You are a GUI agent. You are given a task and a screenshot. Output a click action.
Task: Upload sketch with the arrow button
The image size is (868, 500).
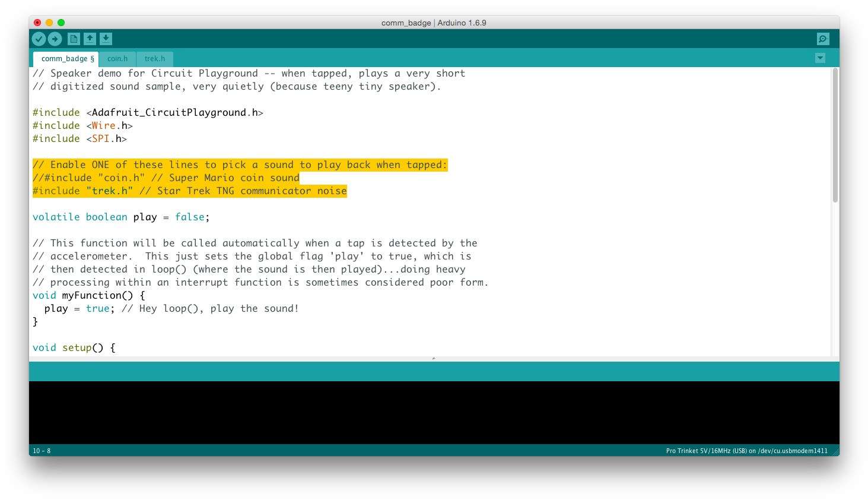click(x=55, y=39)
